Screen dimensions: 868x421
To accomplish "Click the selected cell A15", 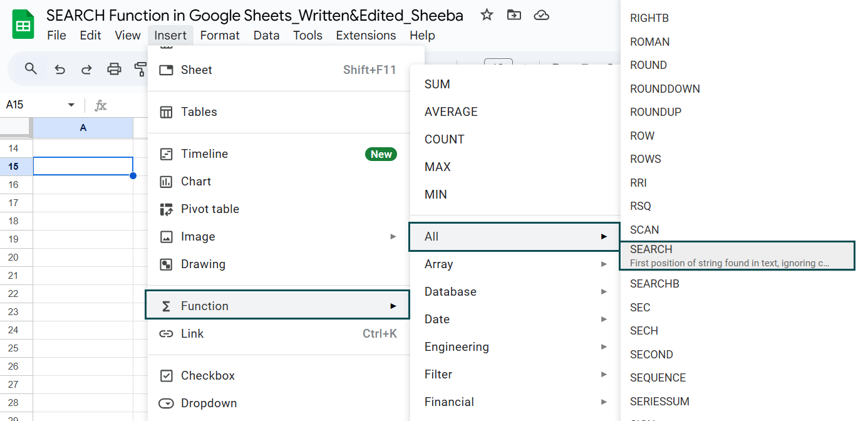I will point(83,166).
